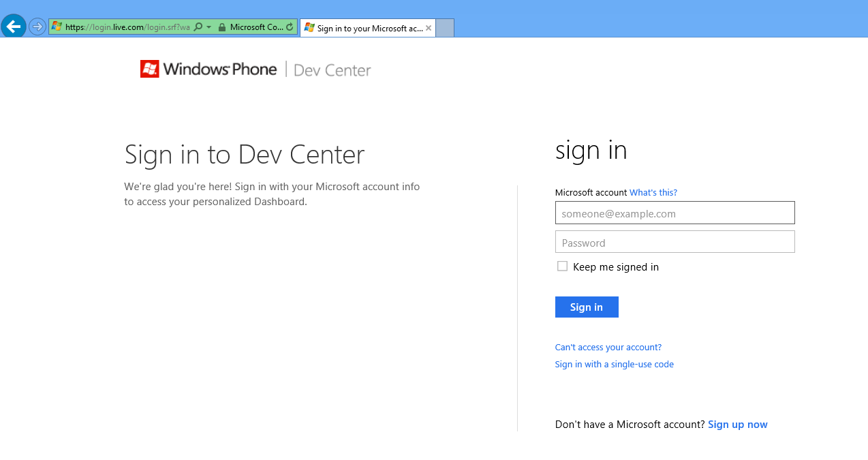Choose 'Sign in with a single-use code'
This screenshot has height=460, width=868.
tap(614, 365)
